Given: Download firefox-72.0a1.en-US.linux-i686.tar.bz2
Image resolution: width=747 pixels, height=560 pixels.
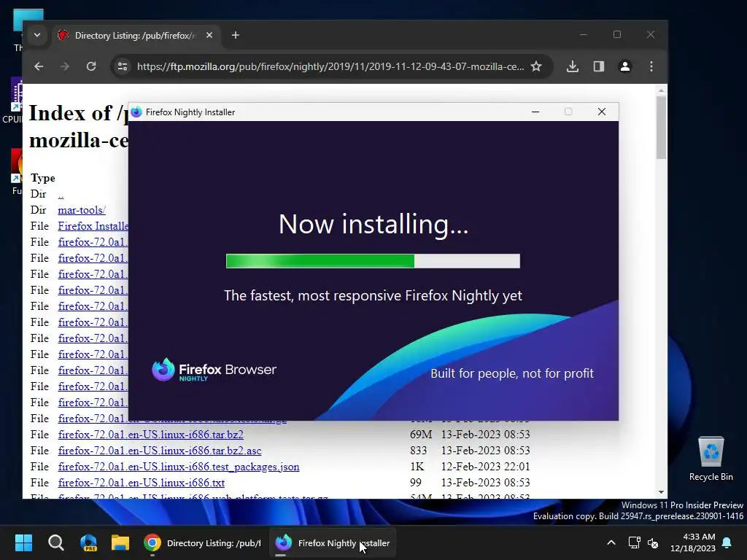Looking at the screenshot, I should click(x=150, y=435).
